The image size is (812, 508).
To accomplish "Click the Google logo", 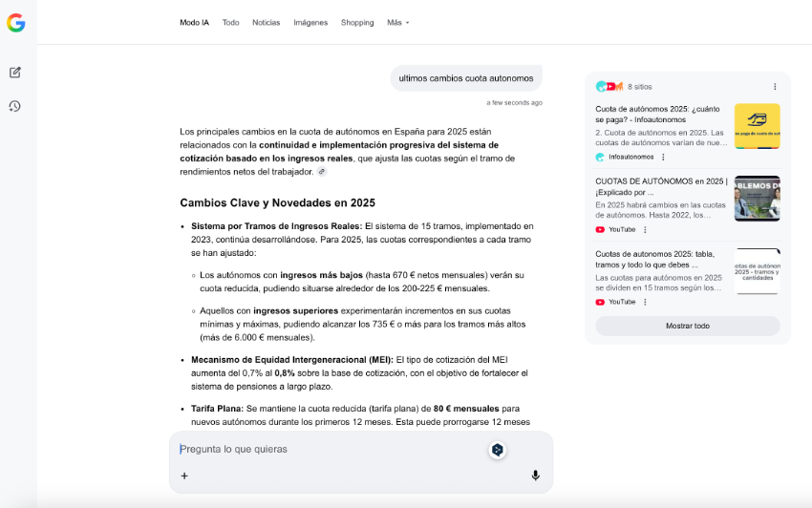I will click(16, 23).
